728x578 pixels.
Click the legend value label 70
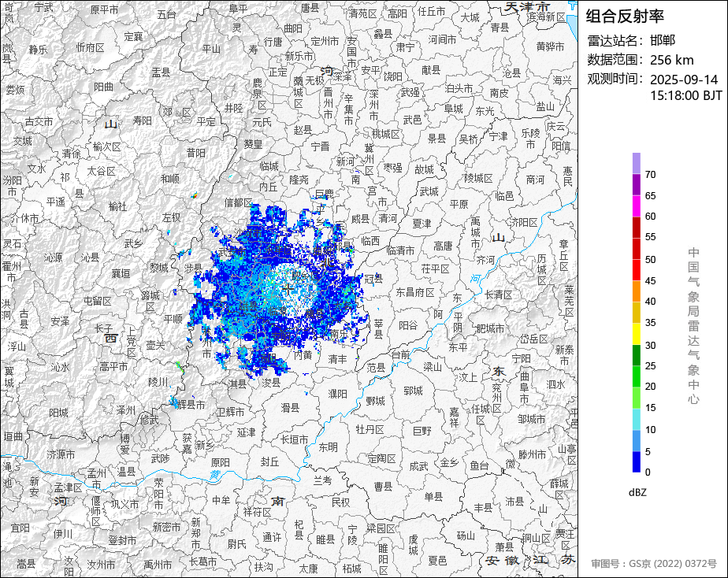tap(651, 175)
